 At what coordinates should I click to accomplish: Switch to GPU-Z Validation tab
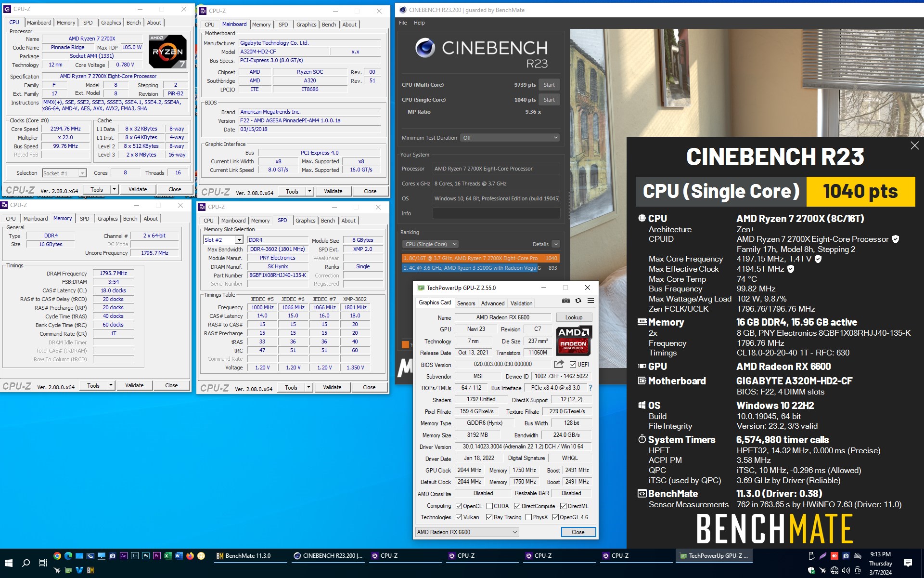click(x=521, y=303)
